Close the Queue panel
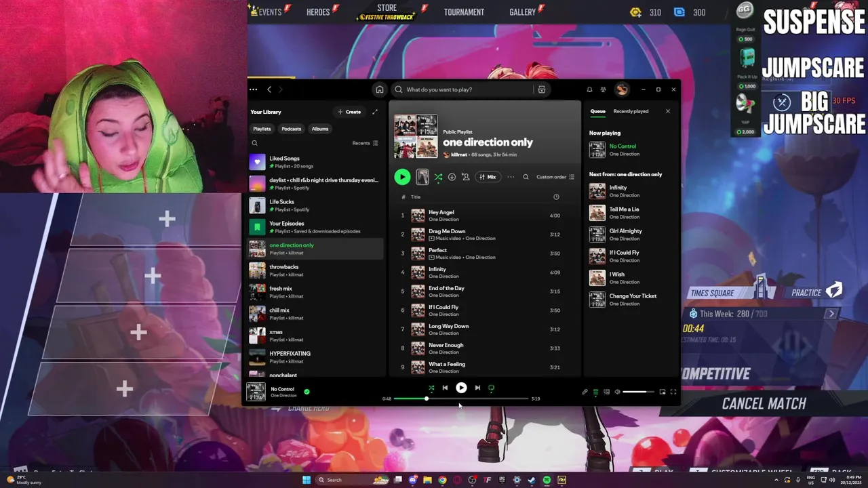Screen dimensions: 868x488 point(667,111)
